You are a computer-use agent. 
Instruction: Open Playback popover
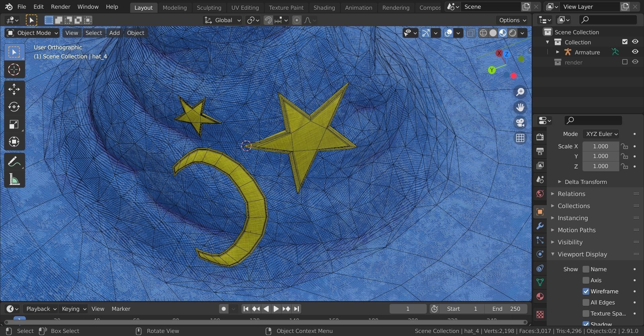pos(41,309)
